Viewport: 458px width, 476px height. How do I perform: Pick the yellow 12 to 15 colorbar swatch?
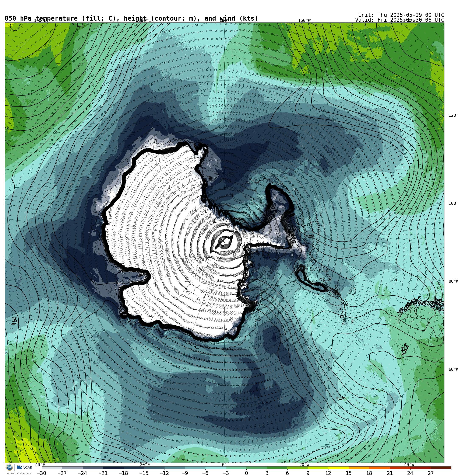pos(339,468)
